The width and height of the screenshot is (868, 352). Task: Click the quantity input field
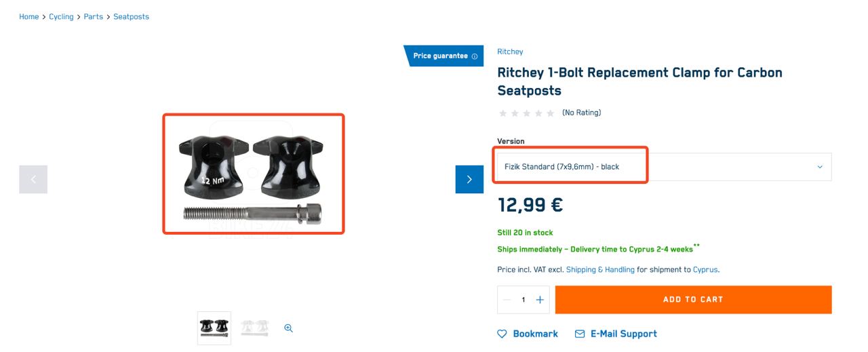tap(524, 300)
